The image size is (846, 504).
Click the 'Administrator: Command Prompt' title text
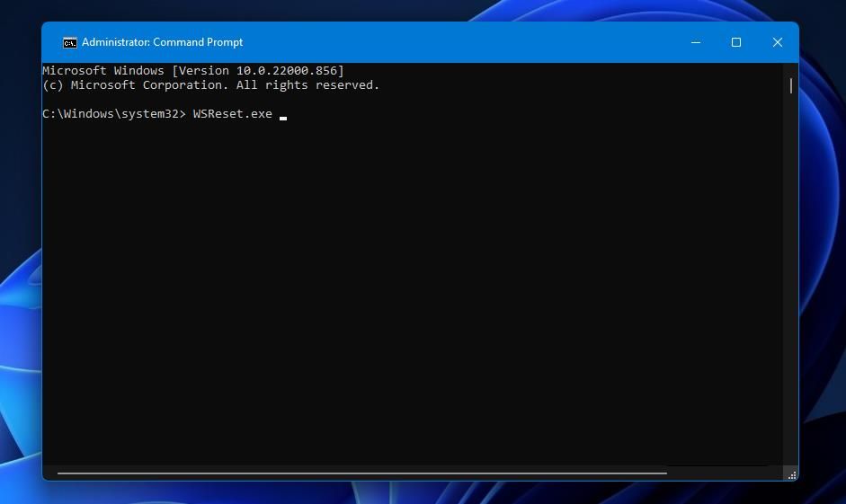(163, 42)
